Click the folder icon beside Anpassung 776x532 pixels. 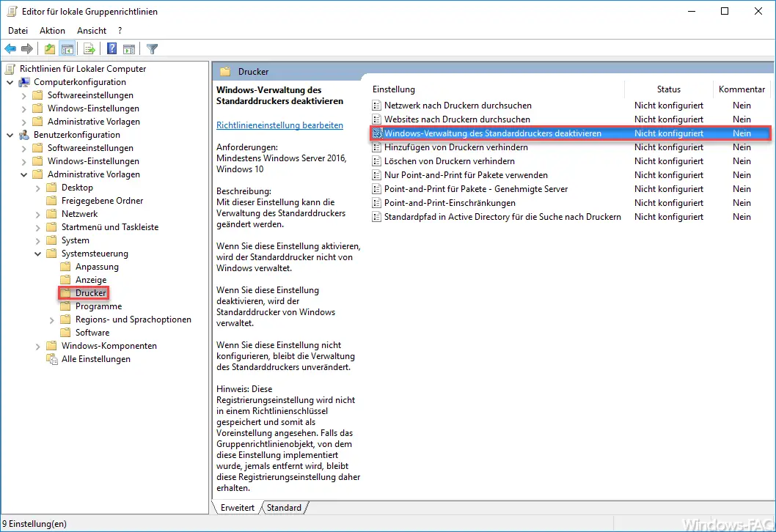(x=65, y=267)
